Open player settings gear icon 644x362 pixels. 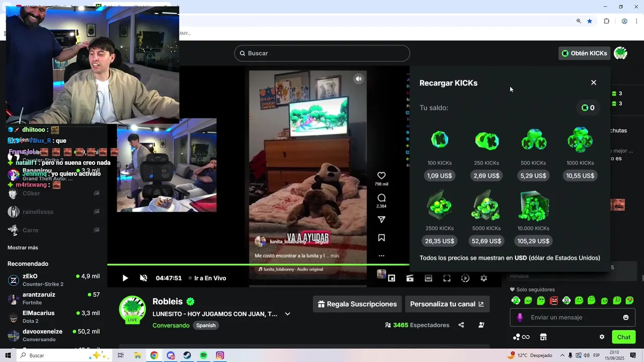tap(484, 278)
